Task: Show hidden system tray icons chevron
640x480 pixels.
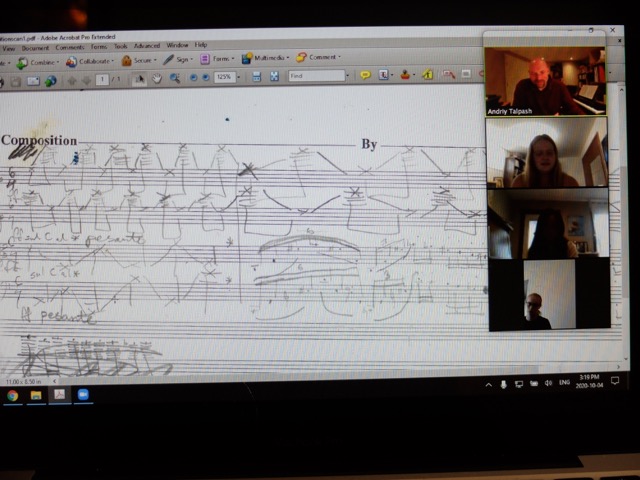Action: pyautogui.click(x=489, y=384)
